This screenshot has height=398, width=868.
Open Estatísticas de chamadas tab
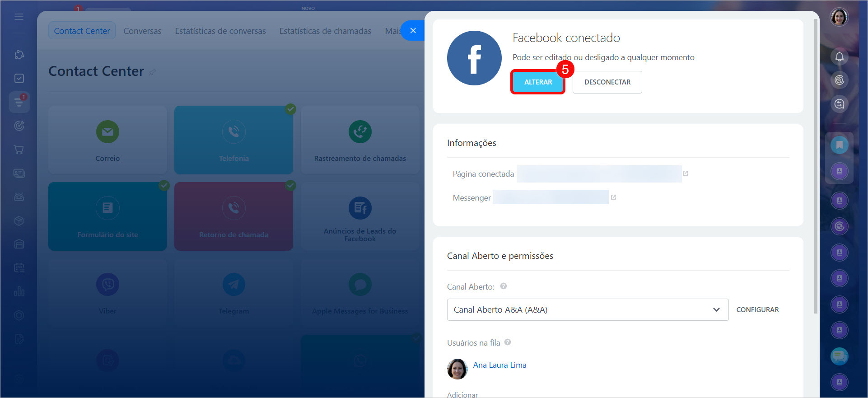(325, 31)
